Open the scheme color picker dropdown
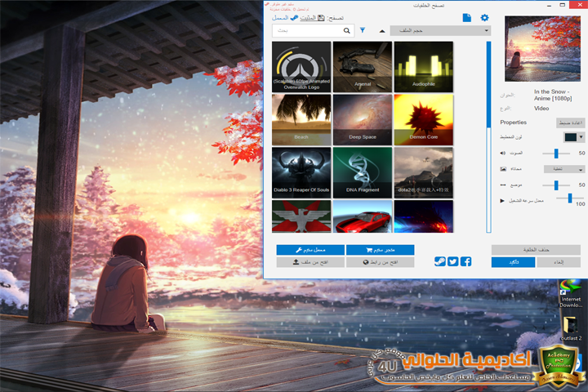 574,137
